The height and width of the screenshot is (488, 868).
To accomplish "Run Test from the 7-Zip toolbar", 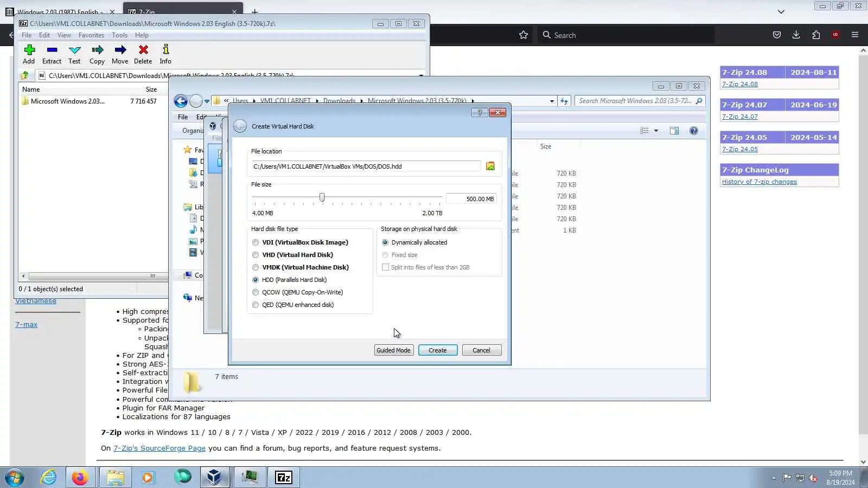I will tap(74, 54).
